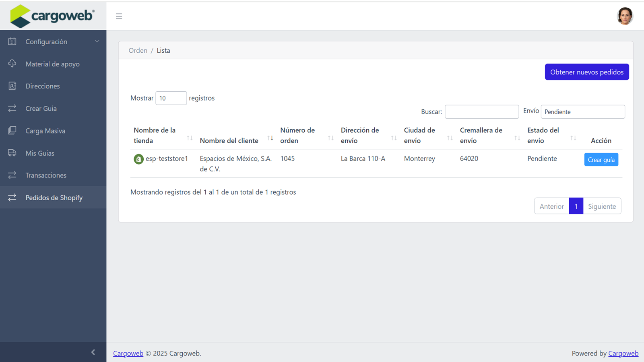Click the Mis Guias truck icon

tap(12, 153)
